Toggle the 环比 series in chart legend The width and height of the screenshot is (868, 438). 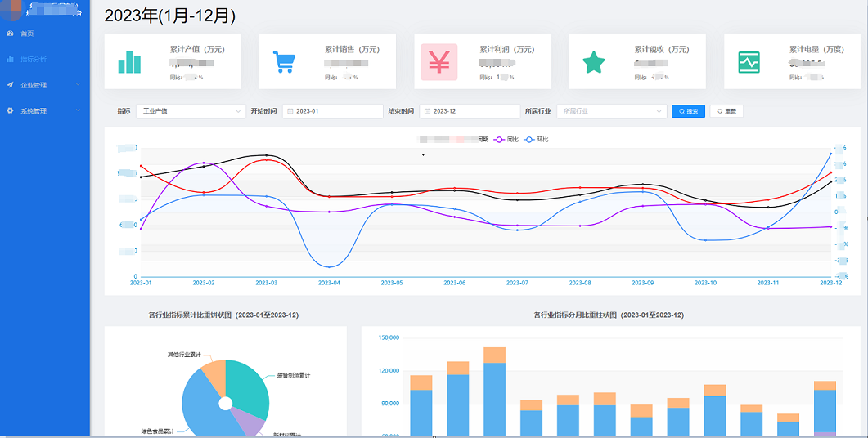pyautogui.click(x=537, y=140)
